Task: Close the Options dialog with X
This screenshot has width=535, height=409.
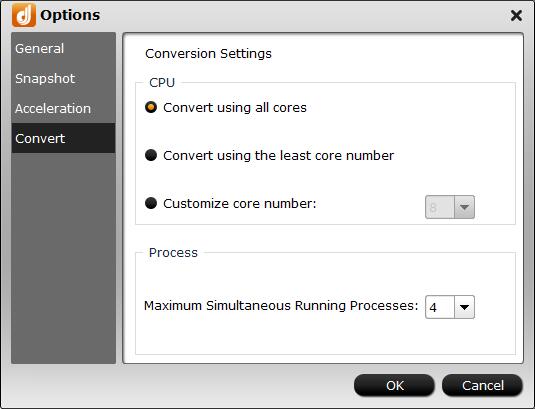Action: [x=516, y=15]
